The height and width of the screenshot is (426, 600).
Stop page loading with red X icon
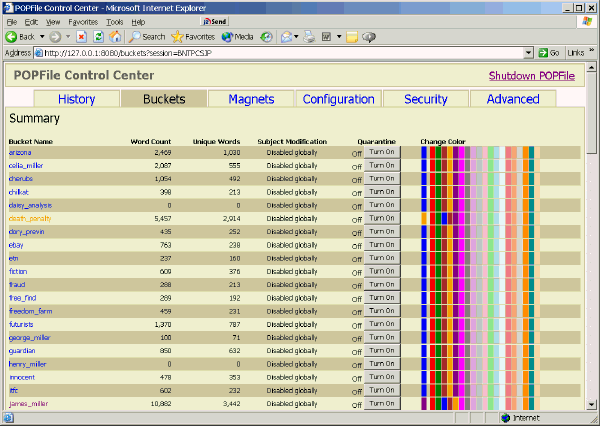(x=81, y=37)
